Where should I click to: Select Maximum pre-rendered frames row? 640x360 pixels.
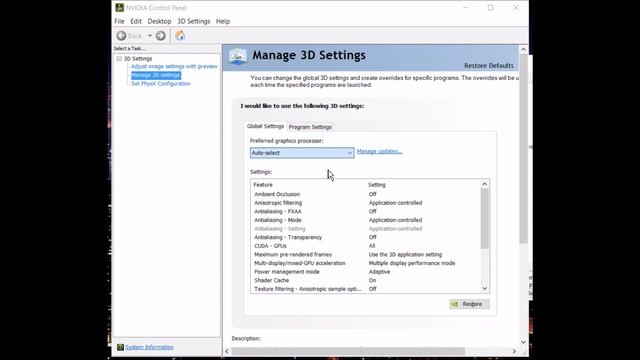tap(367, 254)
